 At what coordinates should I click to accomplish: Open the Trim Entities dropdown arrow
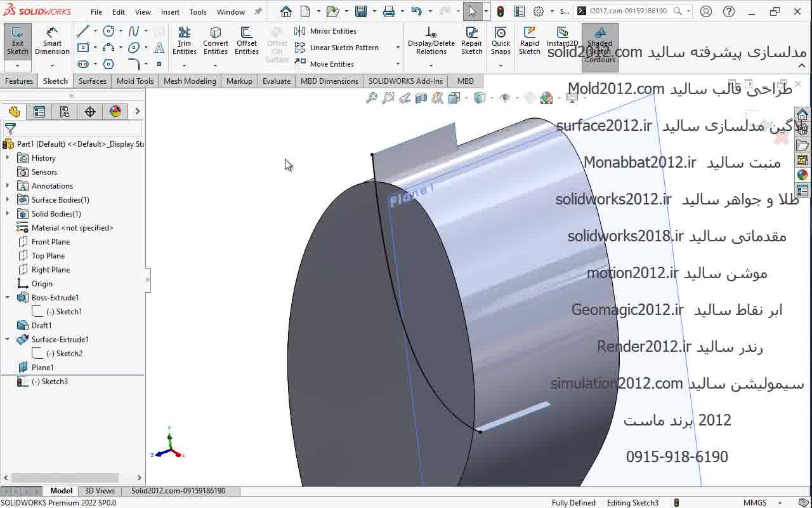[185, 65]
